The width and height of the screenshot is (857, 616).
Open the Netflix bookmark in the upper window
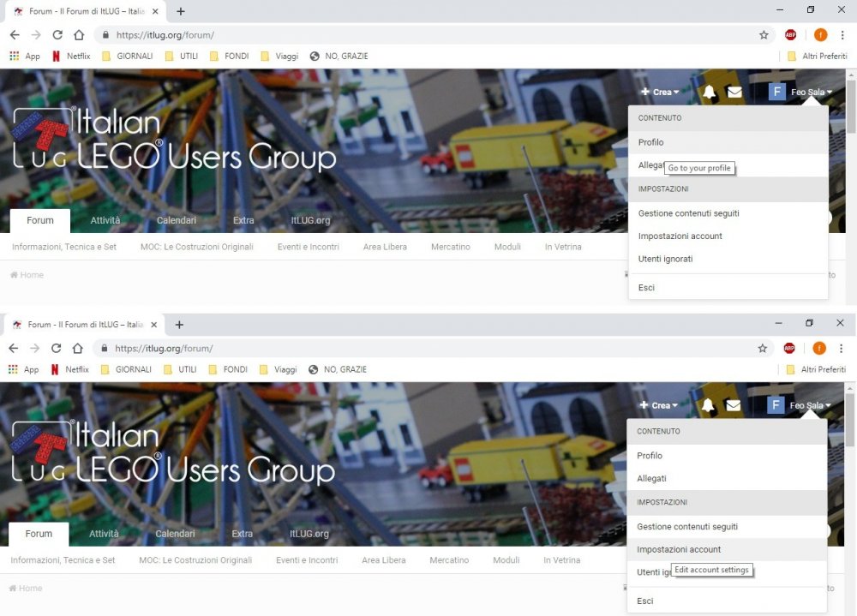[72, 56]
